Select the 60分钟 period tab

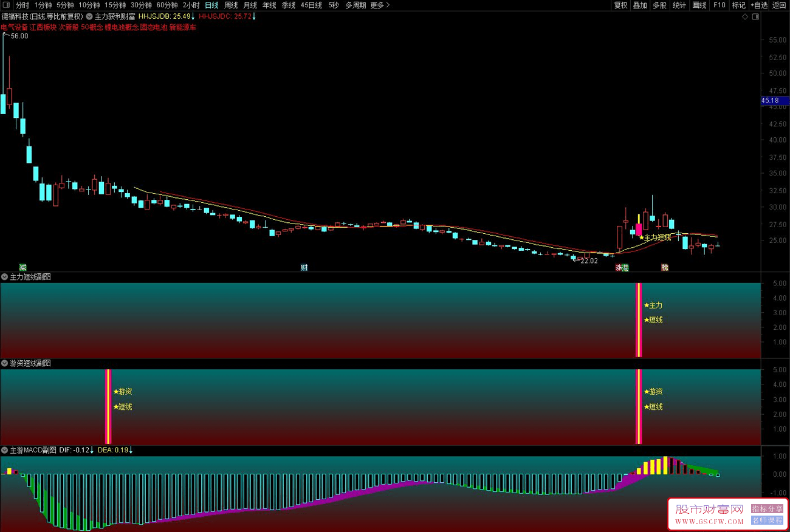167,5
